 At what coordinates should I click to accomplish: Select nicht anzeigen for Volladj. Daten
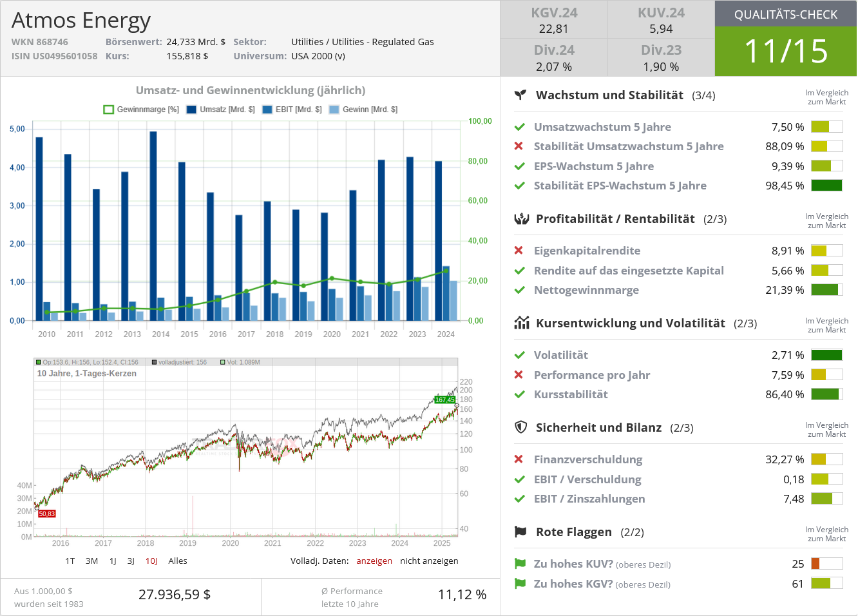(429, 561)
